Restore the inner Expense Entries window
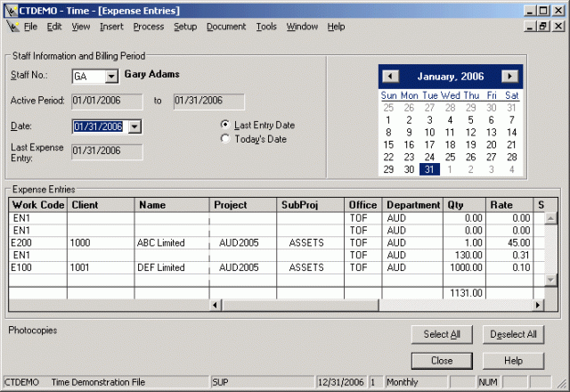Screen dimensions: 570x392 [543, 27]
